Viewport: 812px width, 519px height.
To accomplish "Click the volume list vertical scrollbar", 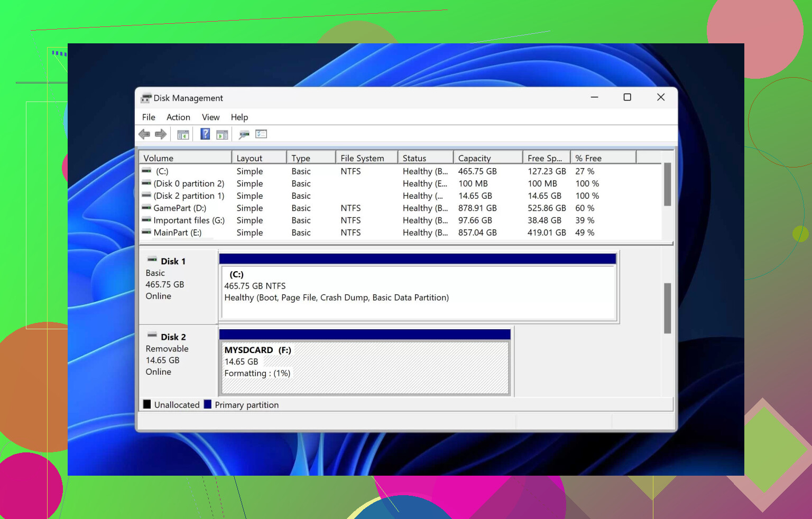I will tap(667, 184).
